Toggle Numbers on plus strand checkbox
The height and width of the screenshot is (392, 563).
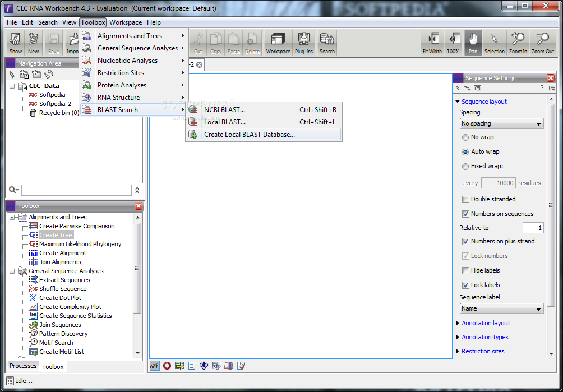(x=465, y=241)
